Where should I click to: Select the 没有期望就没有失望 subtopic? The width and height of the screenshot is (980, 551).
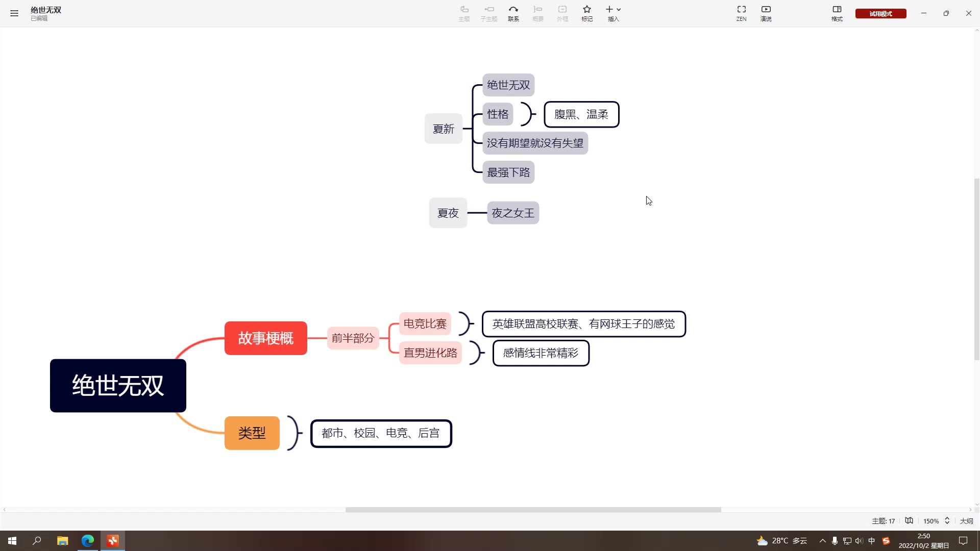535,143
